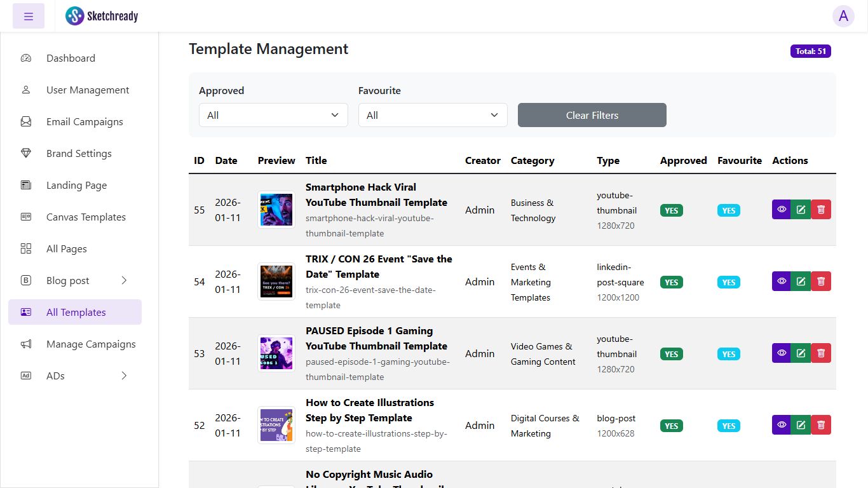Image resolution: width=868 pixels, height=488 pixels.
Task: View the TRIX / CON 26 template
Action: click(782, 281)
